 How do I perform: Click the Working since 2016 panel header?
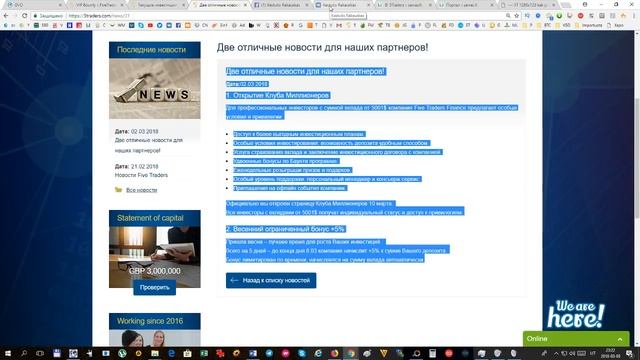coord(155,321)
